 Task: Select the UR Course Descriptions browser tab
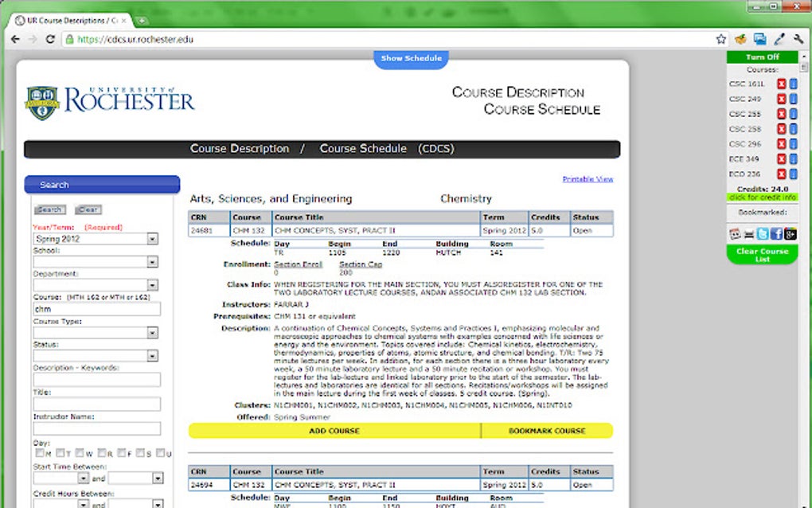71,20
